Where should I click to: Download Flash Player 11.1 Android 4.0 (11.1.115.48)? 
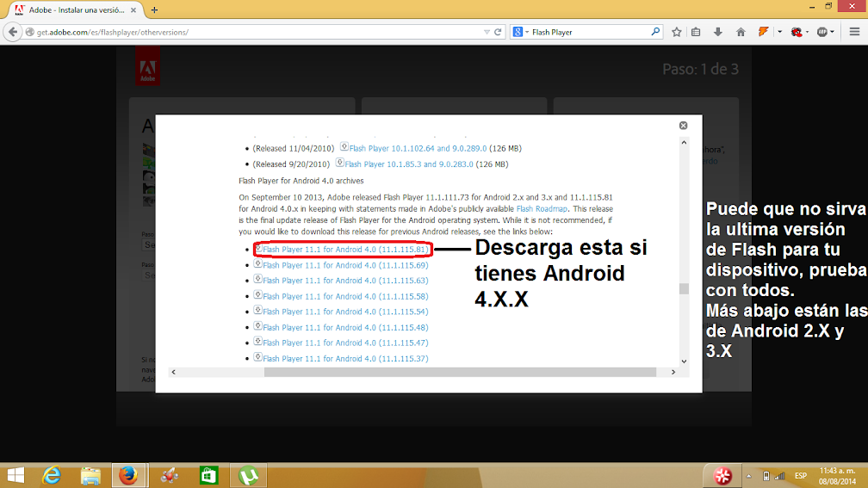coord(345,328)
